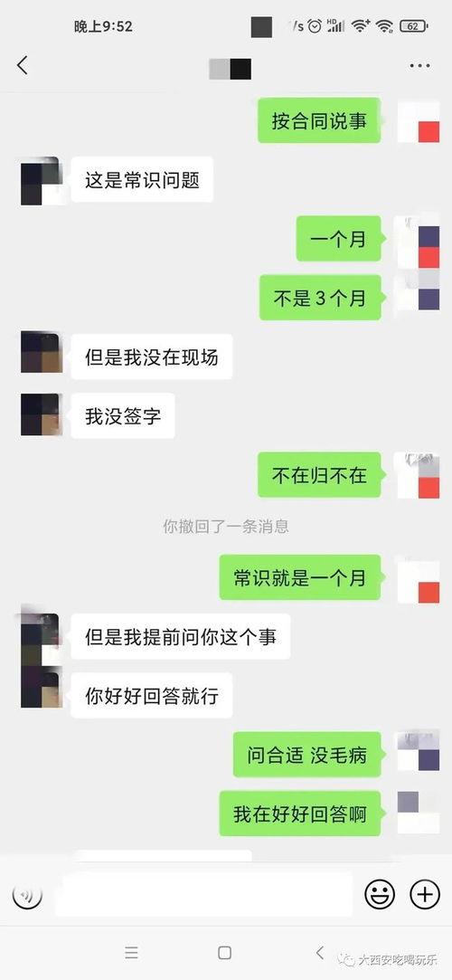
Task: Tap the Android back navigation chevron
Action: click(x=320, y=953)
